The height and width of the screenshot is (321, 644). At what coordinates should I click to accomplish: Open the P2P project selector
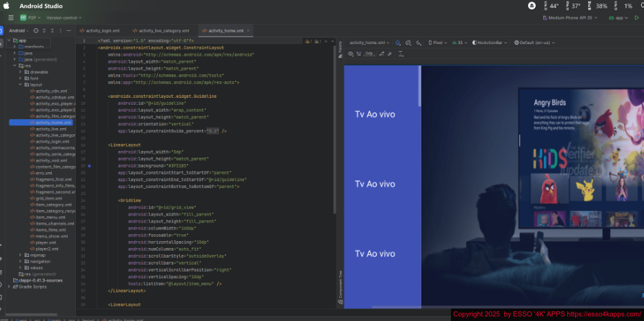(x=30, y=18)
